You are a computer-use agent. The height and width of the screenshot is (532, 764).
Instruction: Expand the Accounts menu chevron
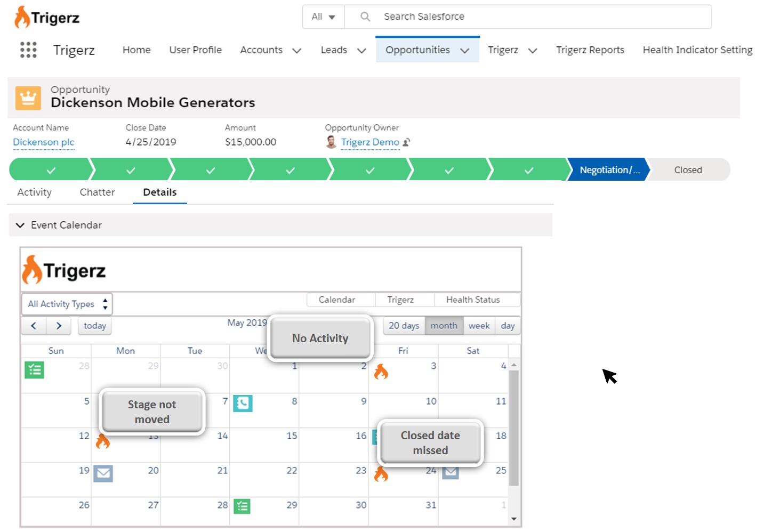click(x=297, y=51)
